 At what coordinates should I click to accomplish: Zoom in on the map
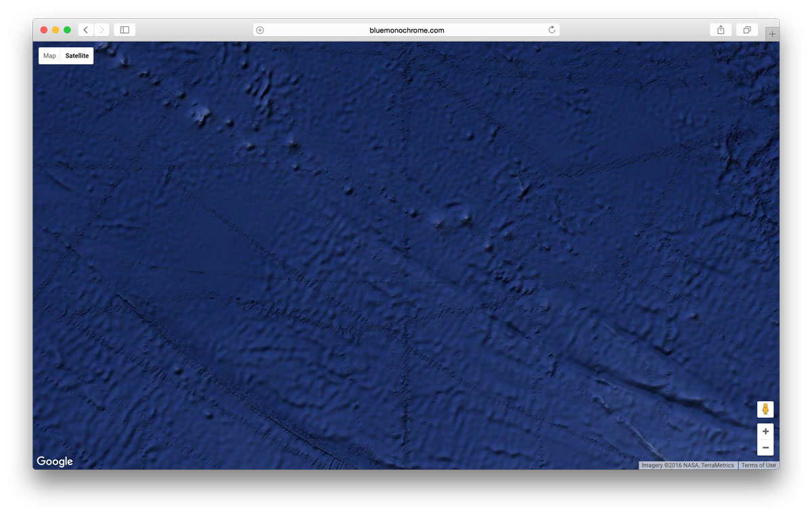pos(765,431)
